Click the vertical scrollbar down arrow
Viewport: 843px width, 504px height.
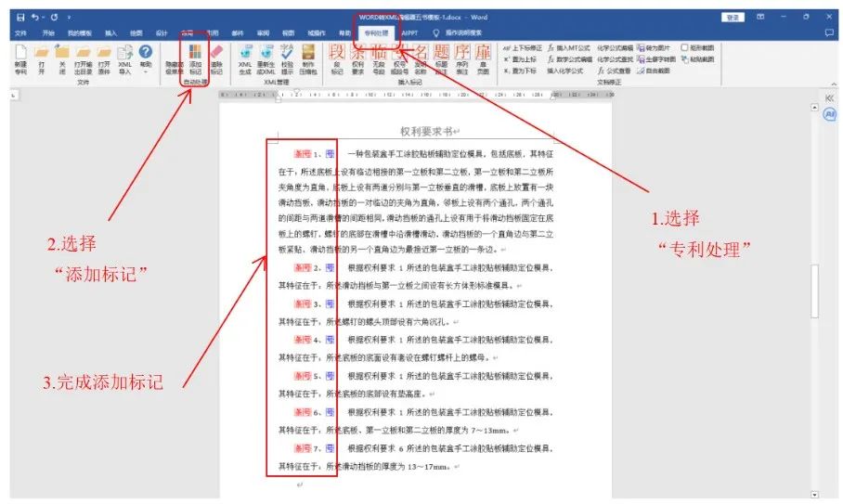814,495
